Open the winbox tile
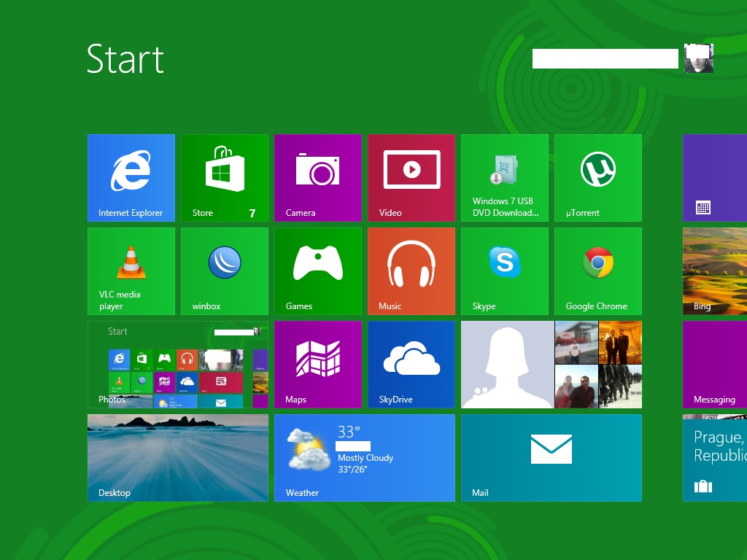Viewport: 747px width, 560px height. tap(225, 271)
